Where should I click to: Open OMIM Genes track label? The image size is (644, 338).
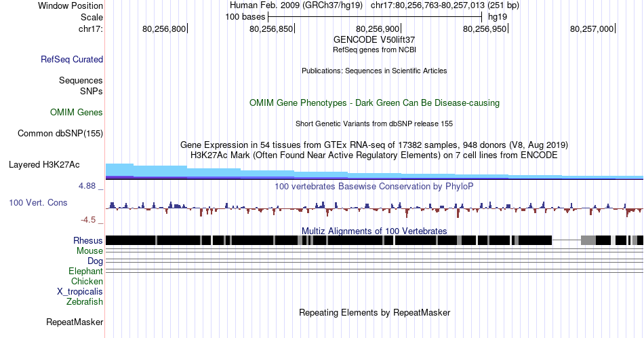pyautogui.click(x=76, y=112)
